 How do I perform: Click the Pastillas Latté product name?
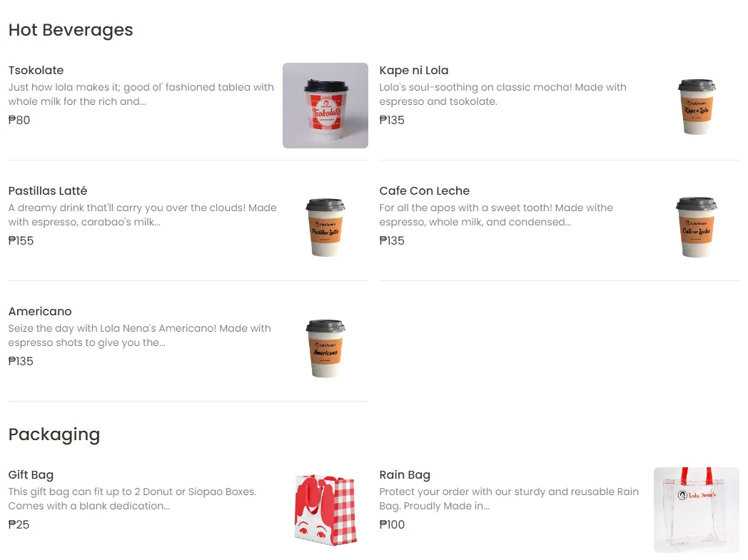(48, 190)
